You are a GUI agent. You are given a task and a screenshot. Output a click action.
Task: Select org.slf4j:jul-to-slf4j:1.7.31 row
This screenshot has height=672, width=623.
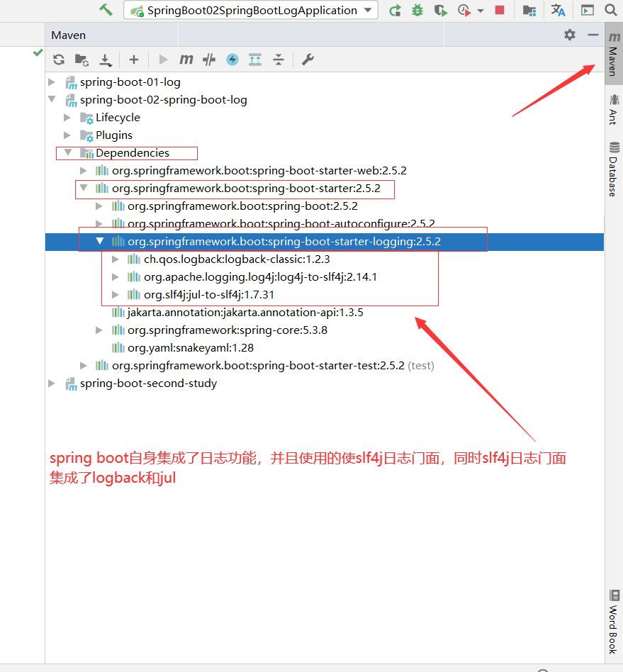[201, 294]
